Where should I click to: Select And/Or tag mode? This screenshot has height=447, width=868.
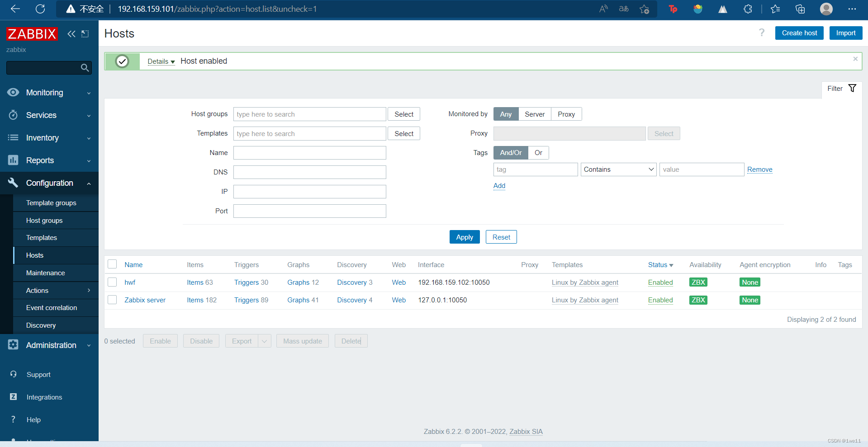[x=511, y=153]
